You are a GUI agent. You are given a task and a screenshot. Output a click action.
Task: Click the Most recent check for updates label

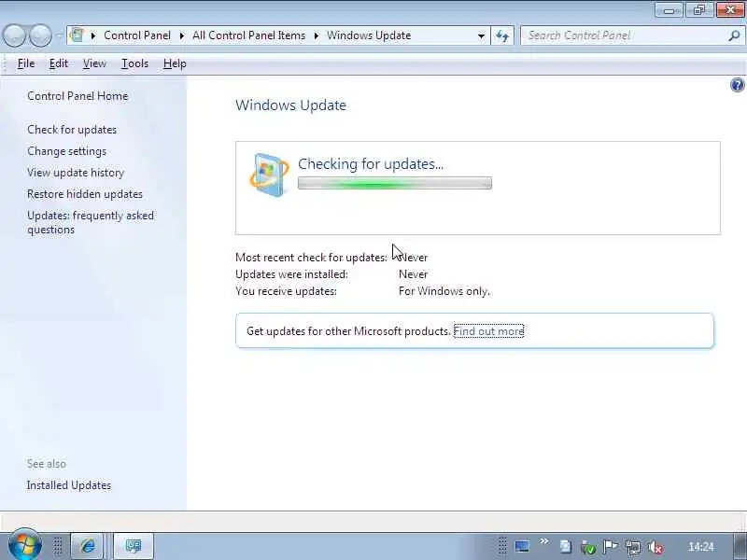pyautogui.click(x=311, y=258)
